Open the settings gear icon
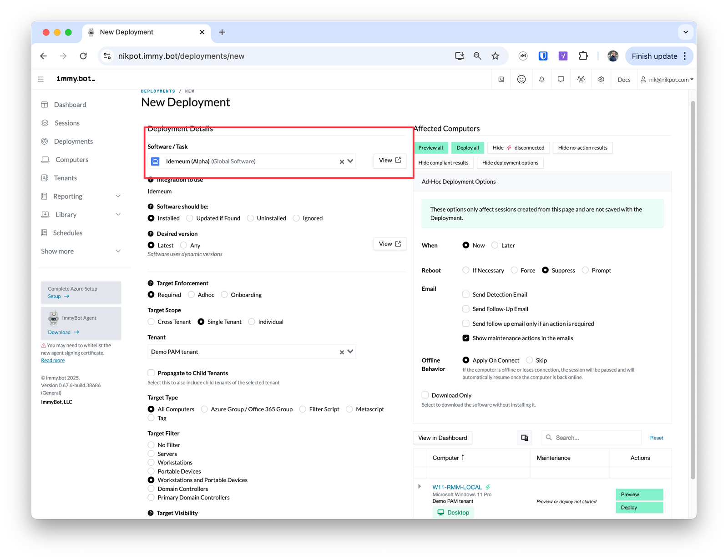The image size is (728, 560). click(x=601, y=80)
